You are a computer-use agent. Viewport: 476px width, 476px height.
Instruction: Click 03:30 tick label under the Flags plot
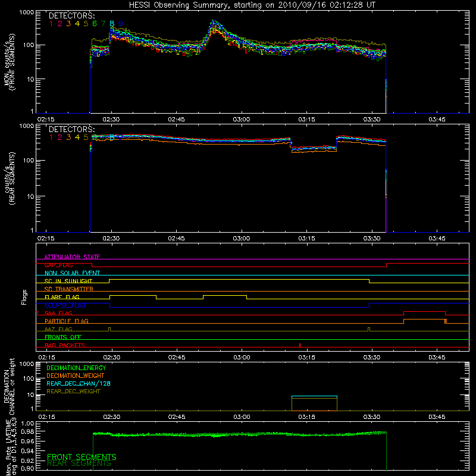click(372, 358)
